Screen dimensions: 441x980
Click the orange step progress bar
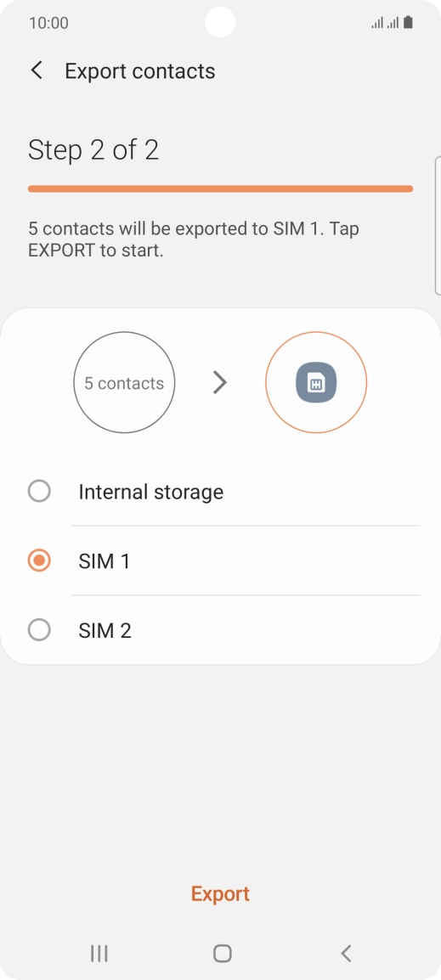[220, 189]
